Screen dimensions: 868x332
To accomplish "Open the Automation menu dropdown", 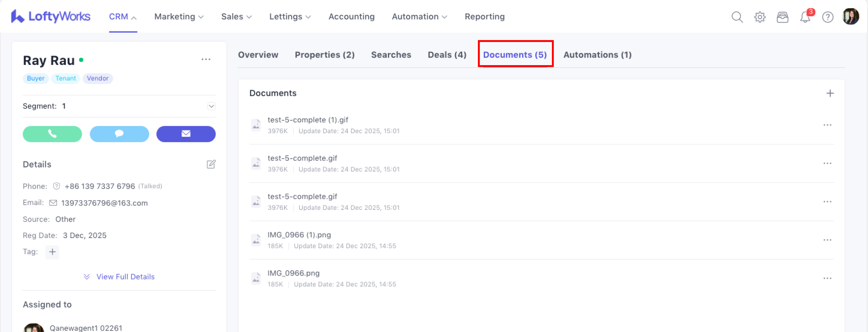I will point(419,17).
